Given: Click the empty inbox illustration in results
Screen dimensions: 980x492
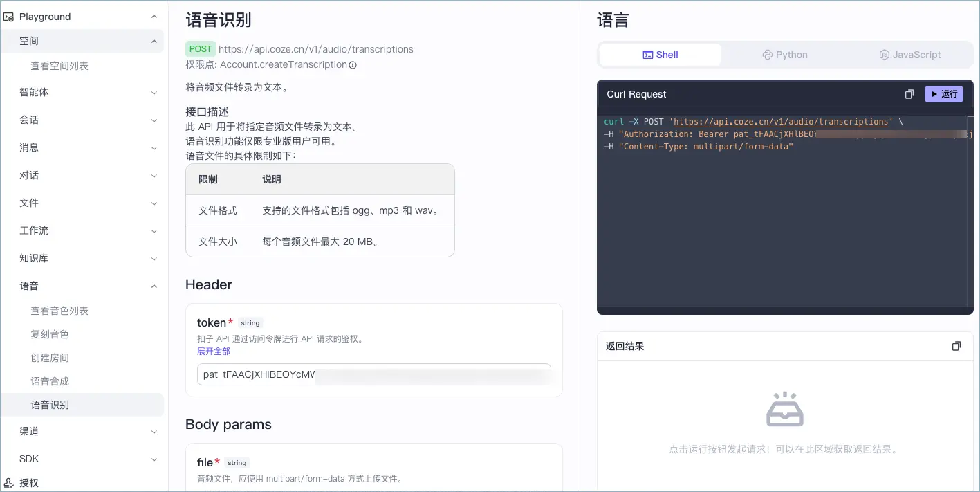Looking at the screenshot, I should click(x=784, y=410).
